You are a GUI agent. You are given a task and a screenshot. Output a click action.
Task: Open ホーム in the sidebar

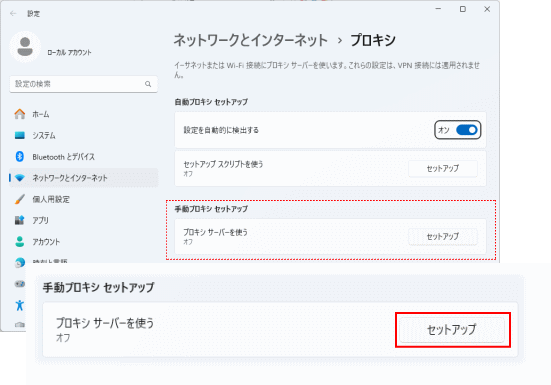83,114
